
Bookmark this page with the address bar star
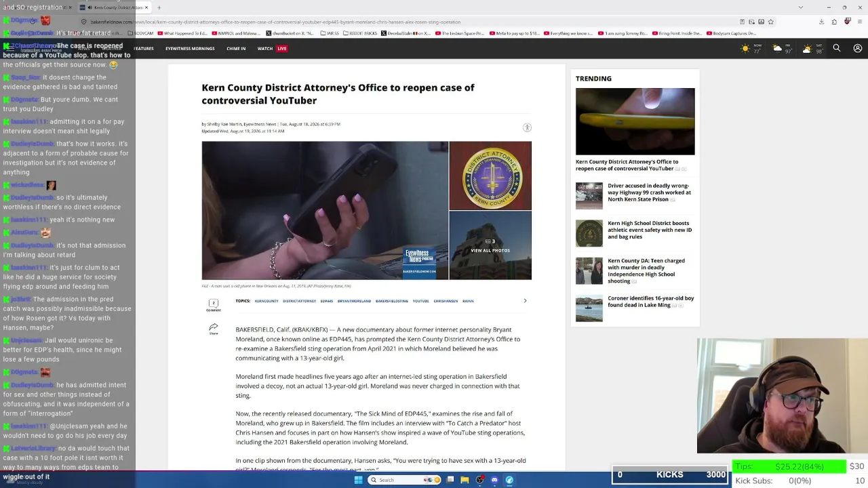770,22
